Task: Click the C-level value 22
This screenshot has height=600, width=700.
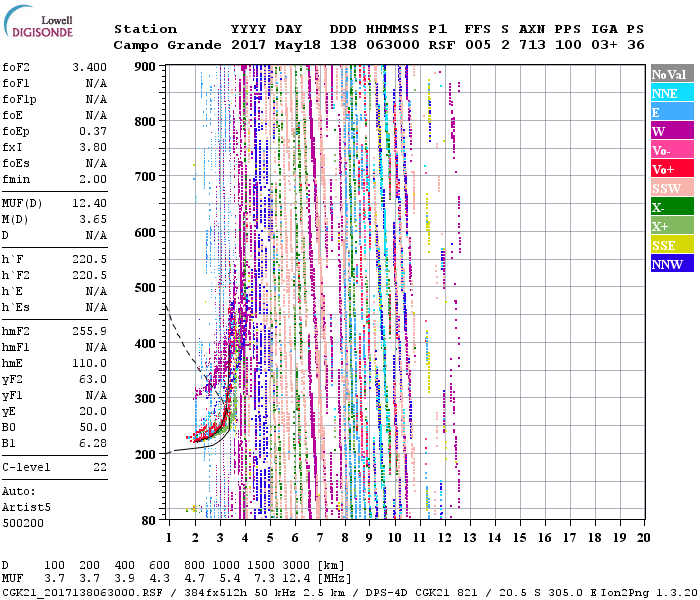Action: pos(100,467)
